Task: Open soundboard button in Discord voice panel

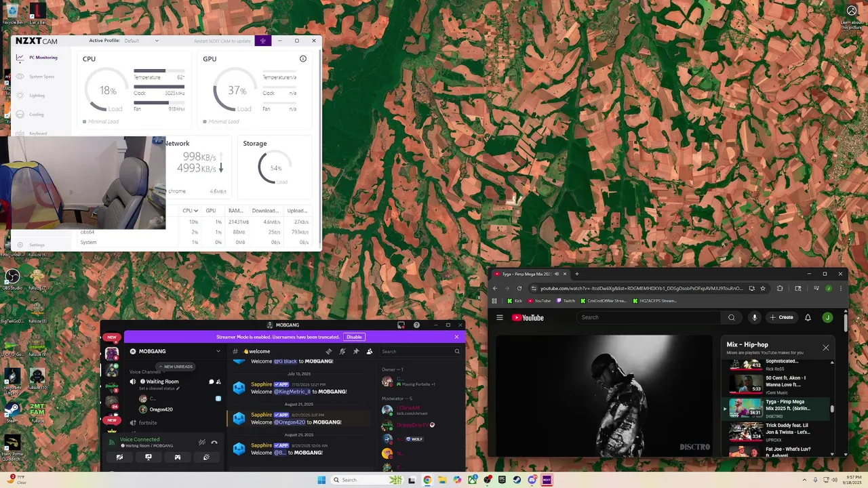Action: click(x=206, y=457)
